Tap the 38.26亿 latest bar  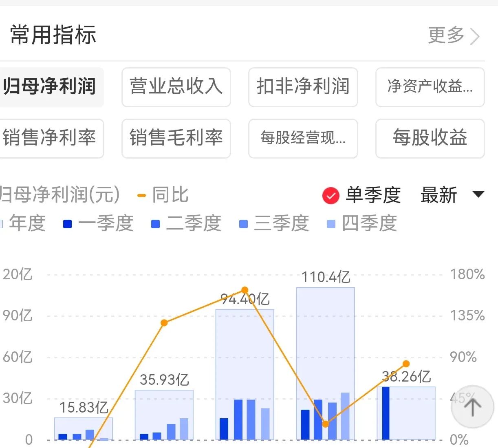406,413
